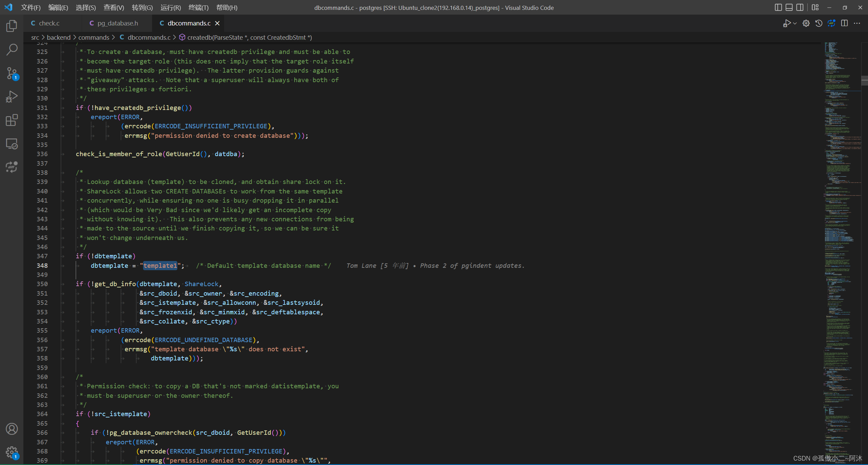The height and width of the screenshot is (465, 868).
Task: Open the Extensions view icon
Action: (12, 120)
